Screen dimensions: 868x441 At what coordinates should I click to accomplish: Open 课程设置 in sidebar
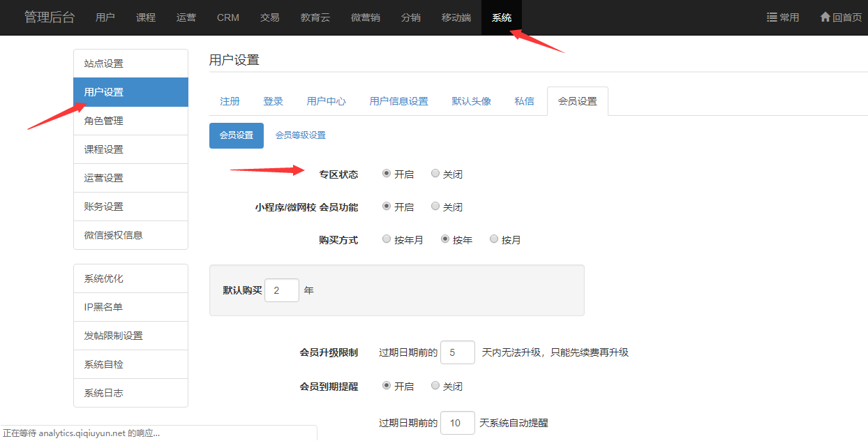pyautogui.click(x=130, y=149)
